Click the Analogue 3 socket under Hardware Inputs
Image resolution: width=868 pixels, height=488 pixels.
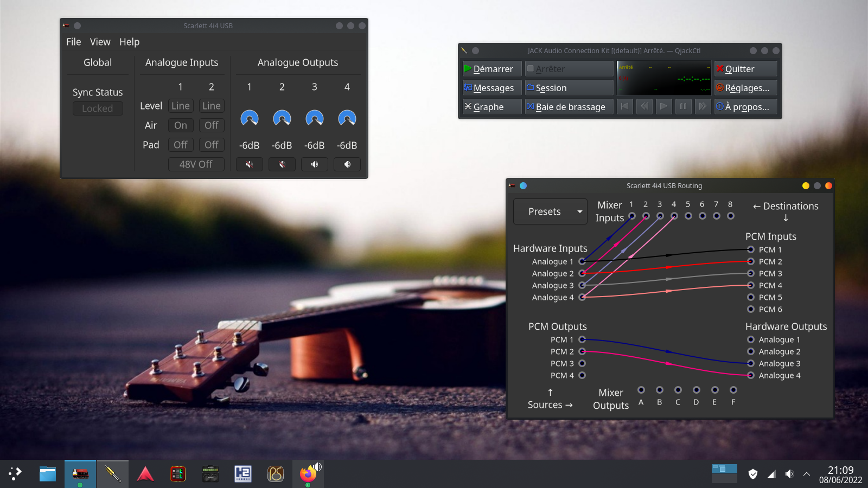[x=582, y=285]
